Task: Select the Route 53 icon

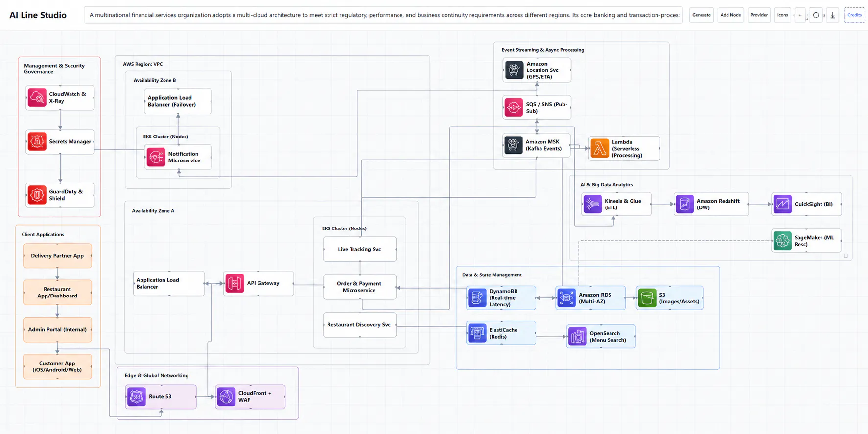Action: pyautogui.click(x=137, y=396)
